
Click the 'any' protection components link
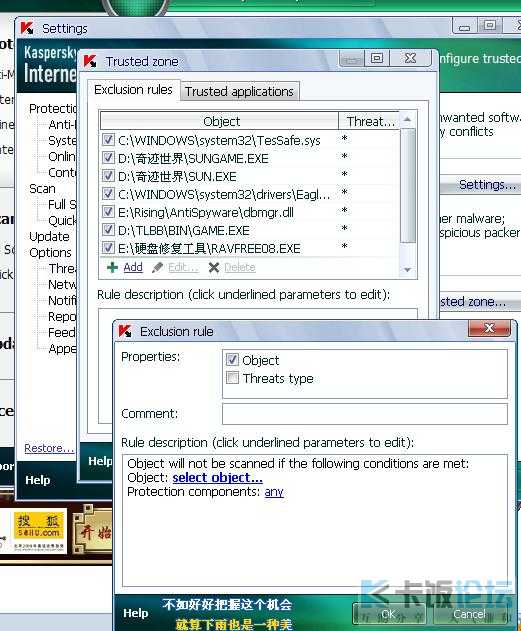tap(274, 492)
